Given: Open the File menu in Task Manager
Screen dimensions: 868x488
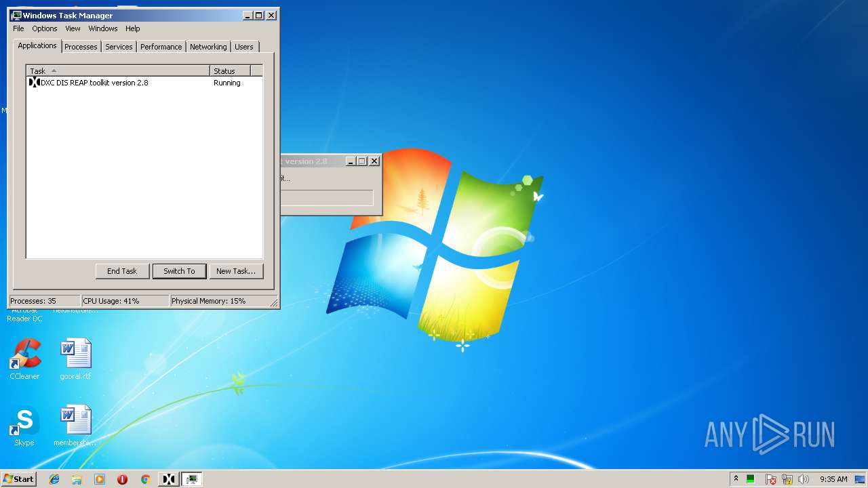Looking at the screenshot, I should 18,28.
